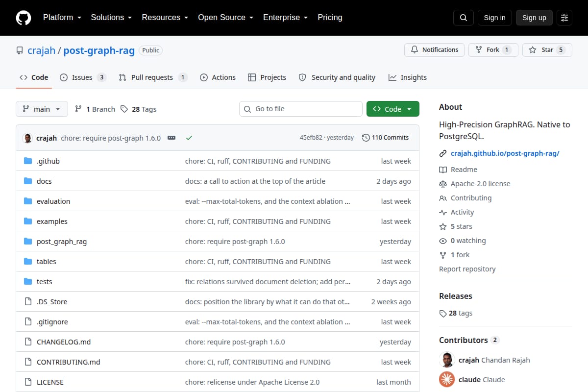Expand the Resources menu

tap(165, 17)
